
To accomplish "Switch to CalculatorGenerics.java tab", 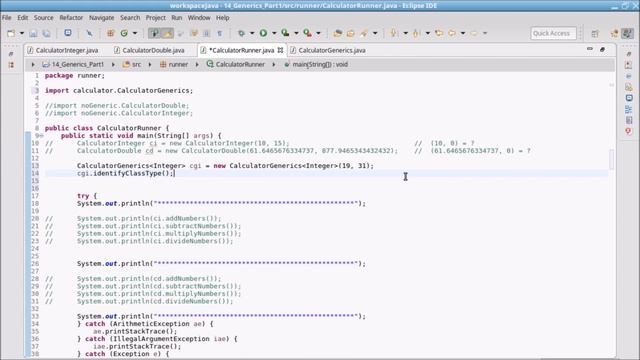I will [x=328, y=50].
